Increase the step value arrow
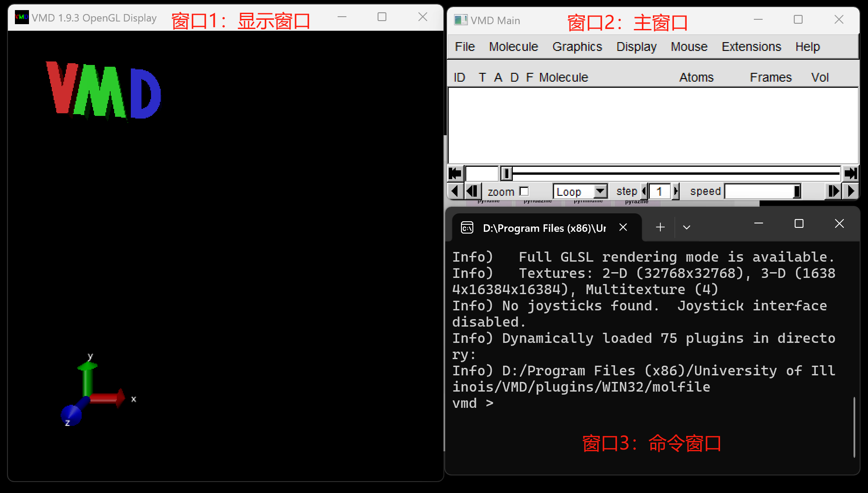The width and height of the screenshot is (868, 493). point(676,191)
